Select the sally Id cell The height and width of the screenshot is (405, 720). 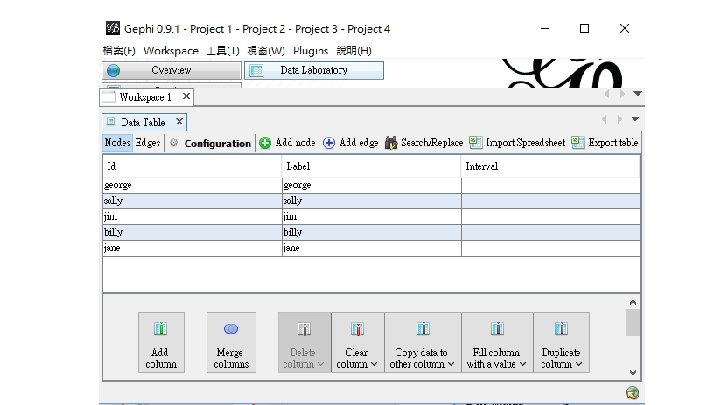pyautogui.click(x=192, y=201)
